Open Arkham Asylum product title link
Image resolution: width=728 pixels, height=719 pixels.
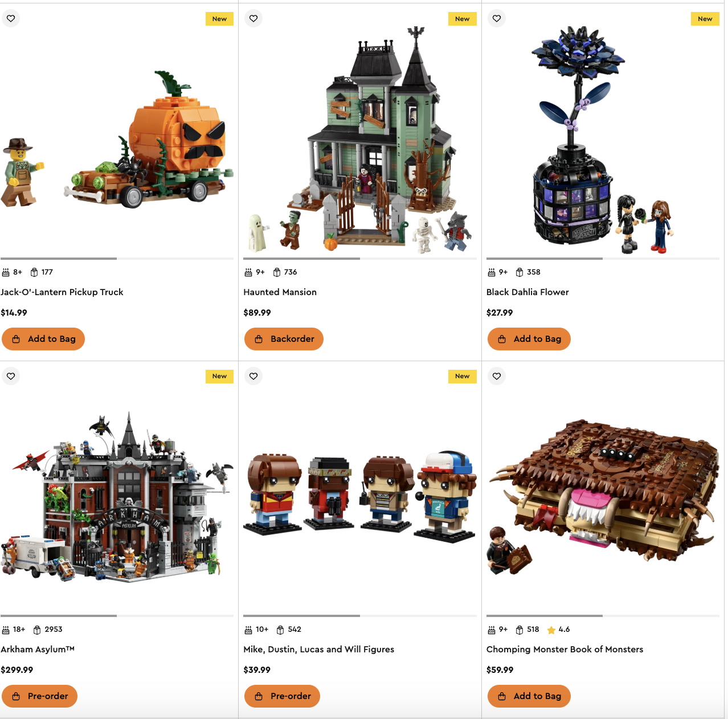coord(38,649)
